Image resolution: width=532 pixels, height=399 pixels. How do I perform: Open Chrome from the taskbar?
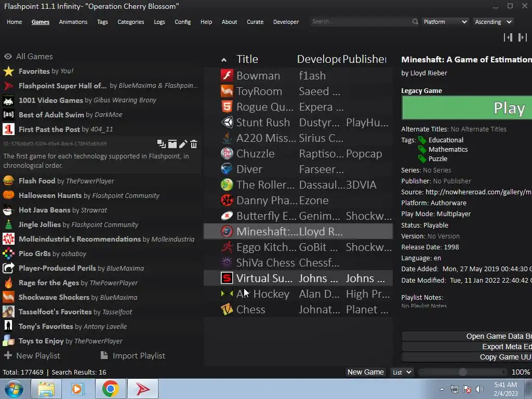click(111, 389)
